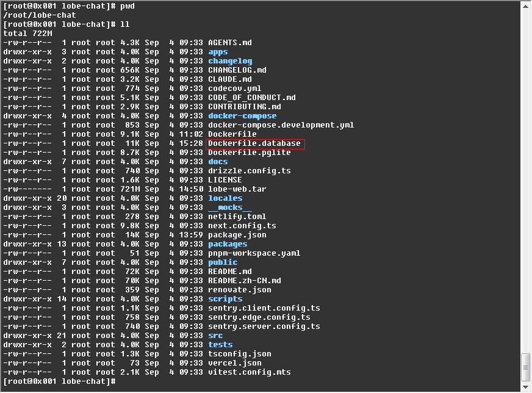Viewport: 532px width, 393px height.
Task: Click the locales directory name
Action: 225,198
